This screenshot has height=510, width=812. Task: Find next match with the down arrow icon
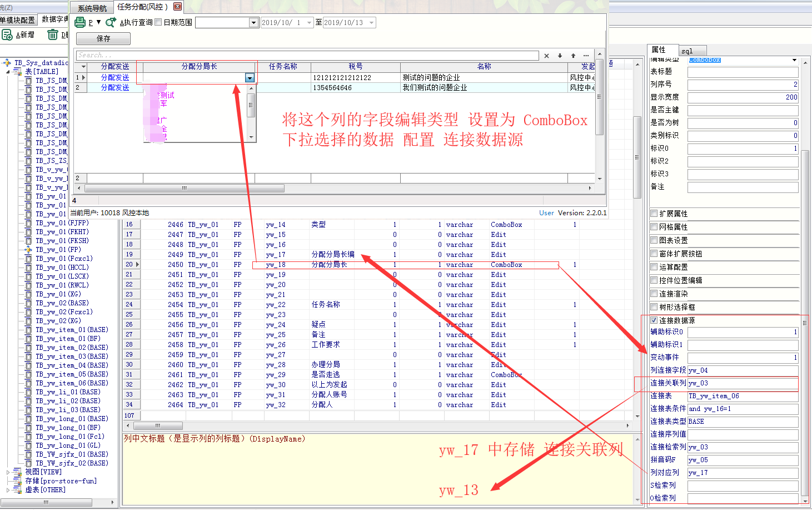560,56
